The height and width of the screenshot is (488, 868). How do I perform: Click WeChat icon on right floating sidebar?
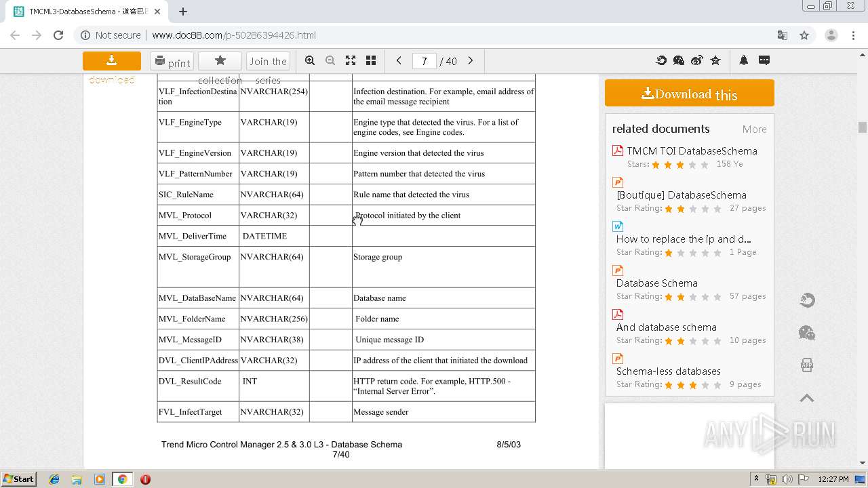tap(807, 333)
